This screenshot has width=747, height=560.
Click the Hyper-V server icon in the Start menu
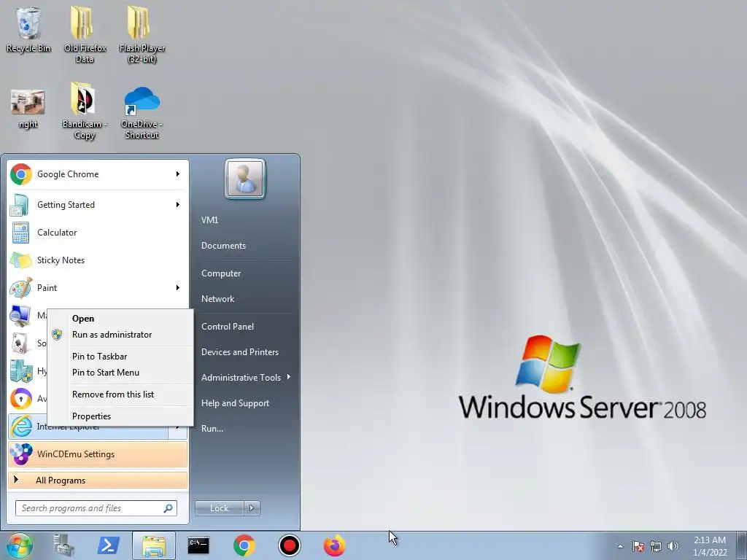tap(21, 371)
